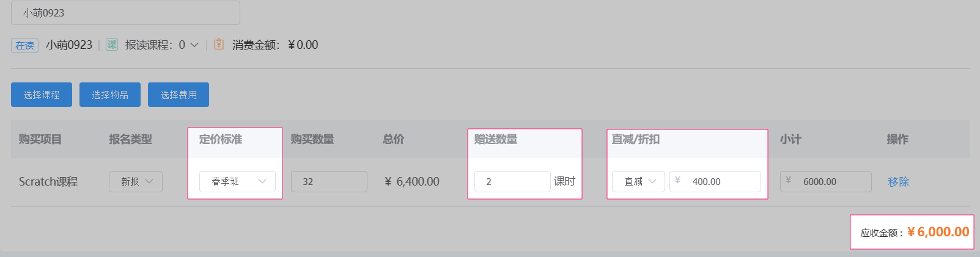Screen dimensions: 980x257
Task: Click the 购买数量 field showing 32
Action: 329,181
